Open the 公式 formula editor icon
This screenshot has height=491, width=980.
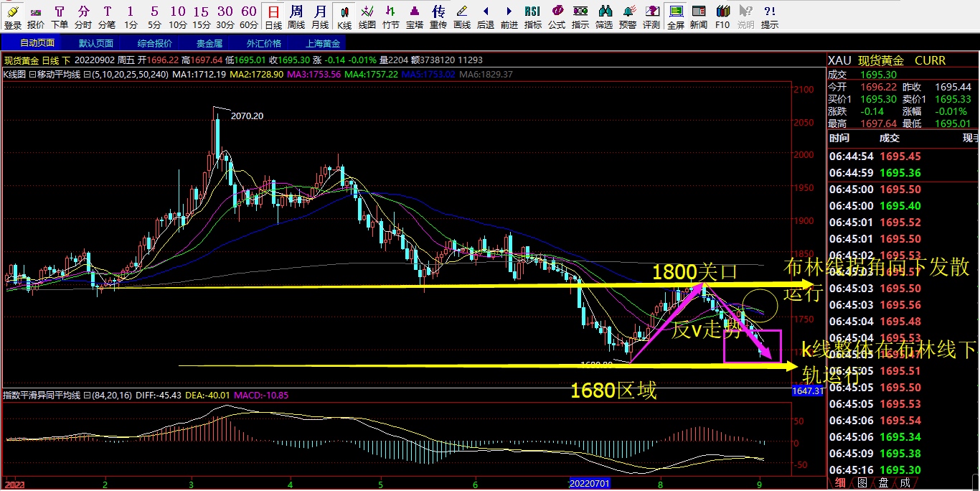pyautogui.click(x=557, y=16)
